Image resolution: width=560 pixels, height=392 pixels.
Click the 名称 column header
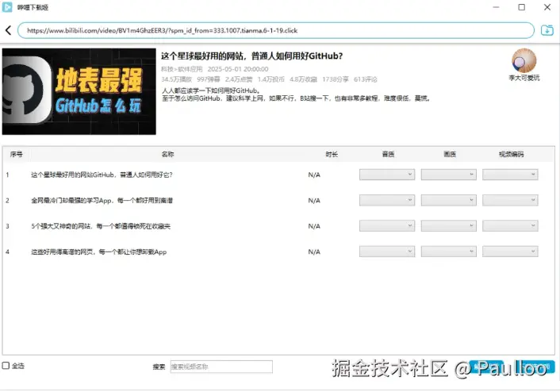click(x=167, y=155)
